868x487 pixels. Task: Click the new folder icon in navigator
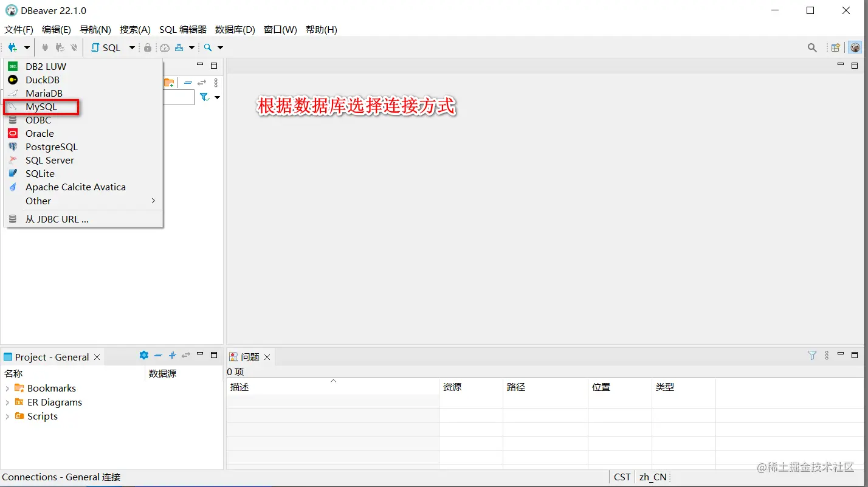[x=169, y=82]
